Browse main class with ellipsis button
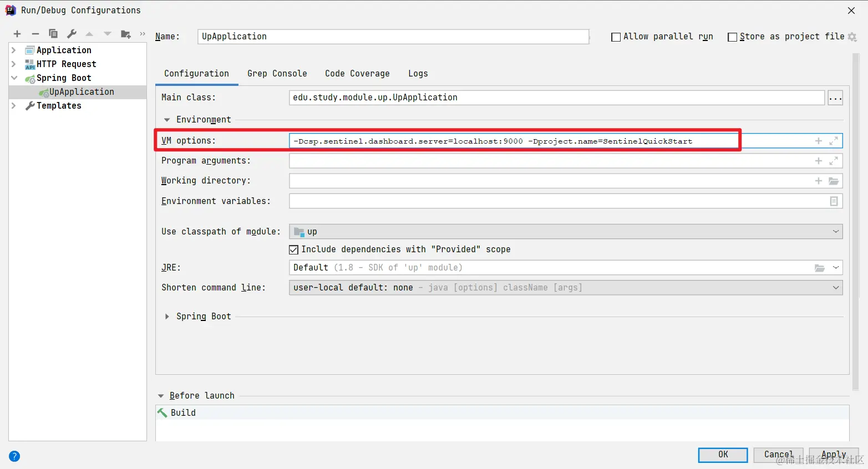 835,98
